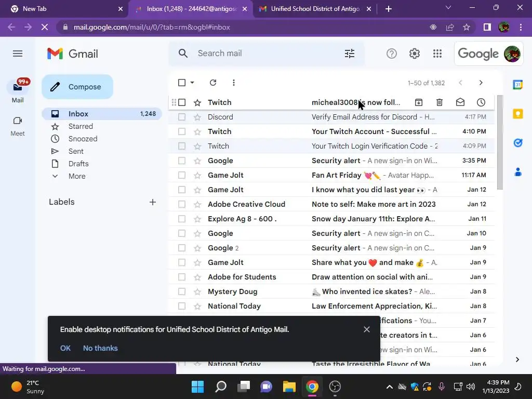Show hidden system tray icons

(x=390, y=387)
